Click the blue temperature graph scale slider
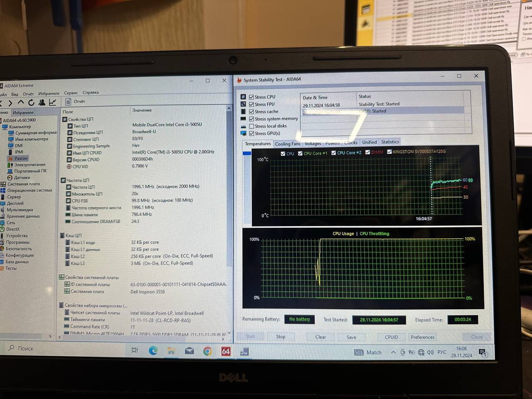Viewport: 532px width, 399px height. (246, 153)
